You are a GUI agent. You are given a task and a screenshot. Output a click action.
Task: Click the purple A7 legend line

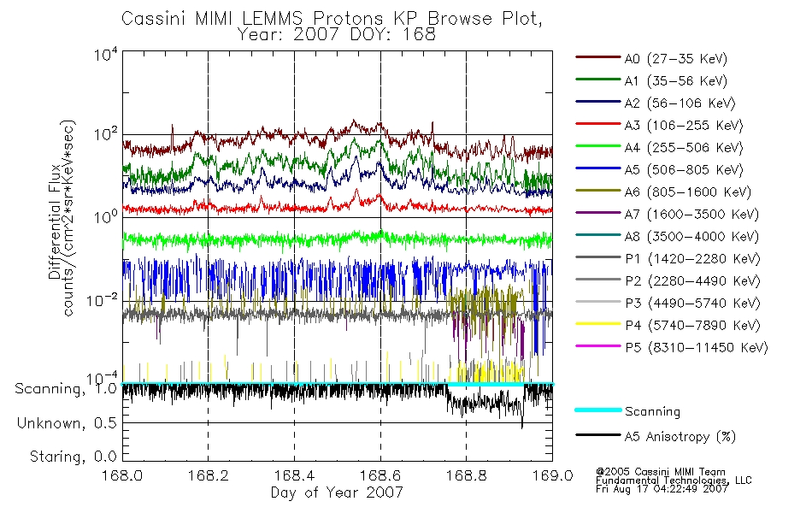598,213
